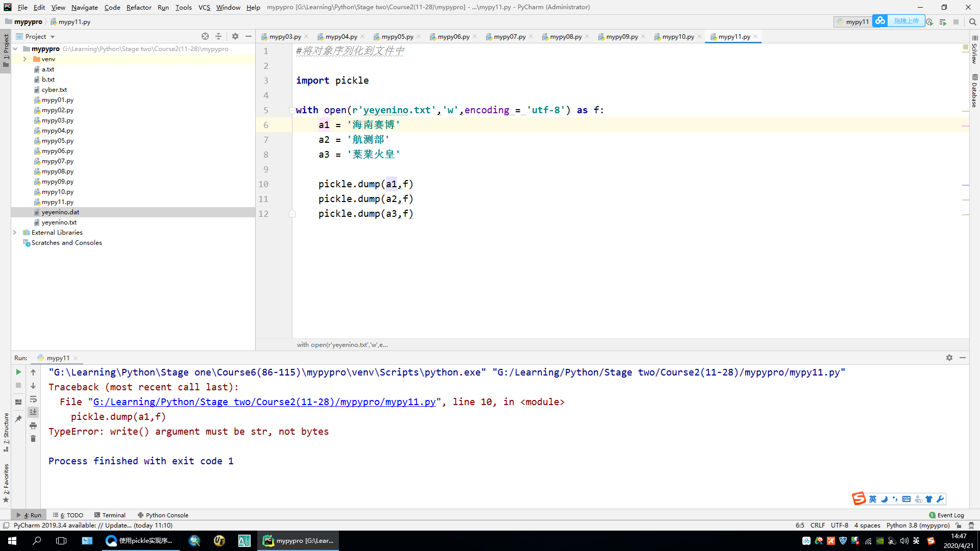Open Project panel settings gear
Image resolution: width=980 pixels, height=551 pixels.
235,36
